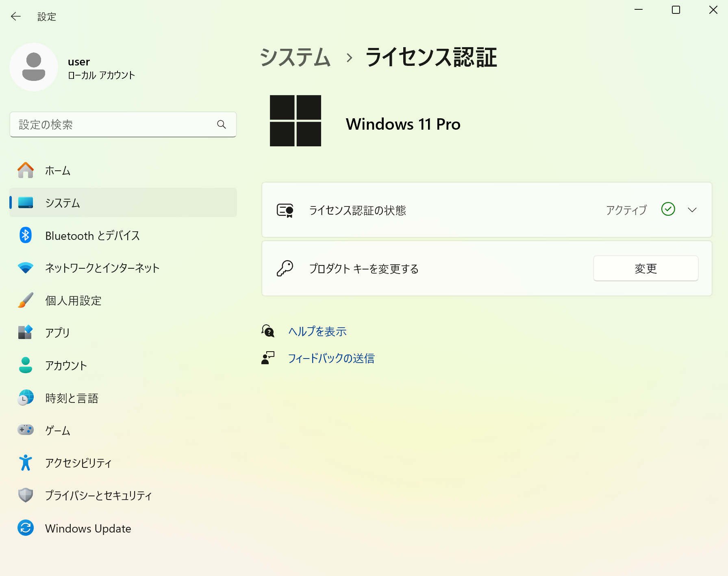Open the ヘルプを表示 link

(317, 331)
